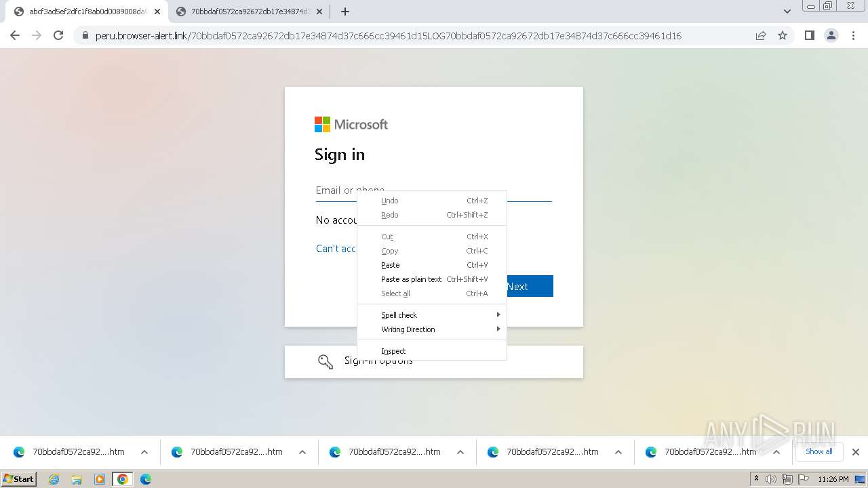Open the Can't access your account link
Viewport: 868px width, 488px height.
(336, 249)
